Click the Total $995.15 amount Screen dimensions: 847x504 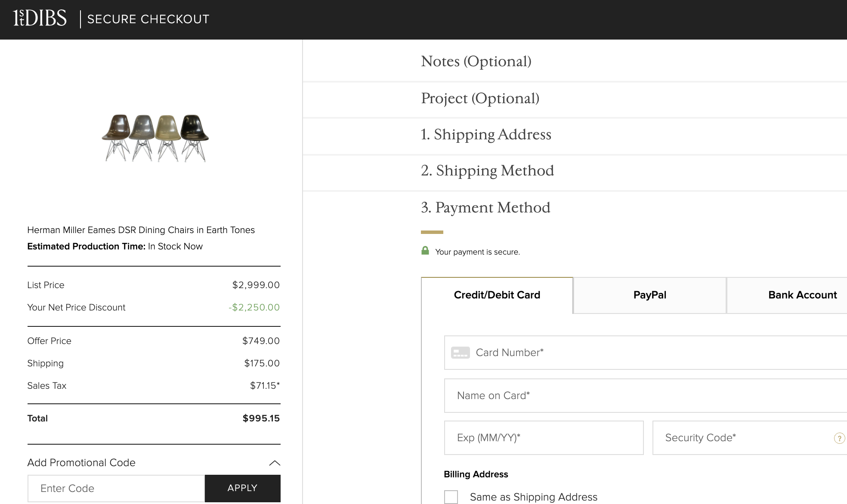click(261, 418)
